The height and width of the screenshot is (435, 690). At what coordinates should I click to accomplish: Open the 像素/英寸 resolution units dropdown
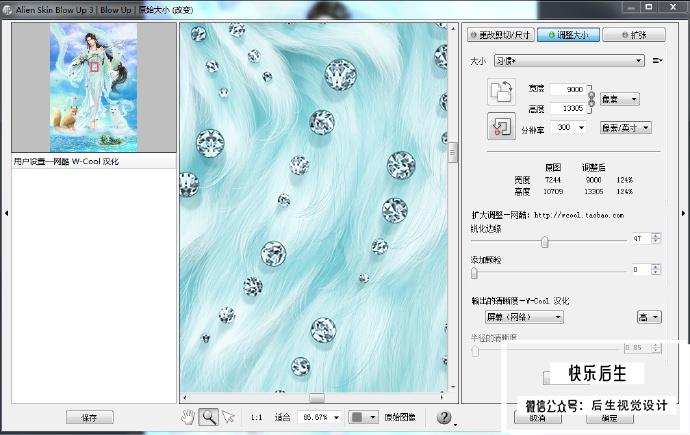[x=626, y=128]
